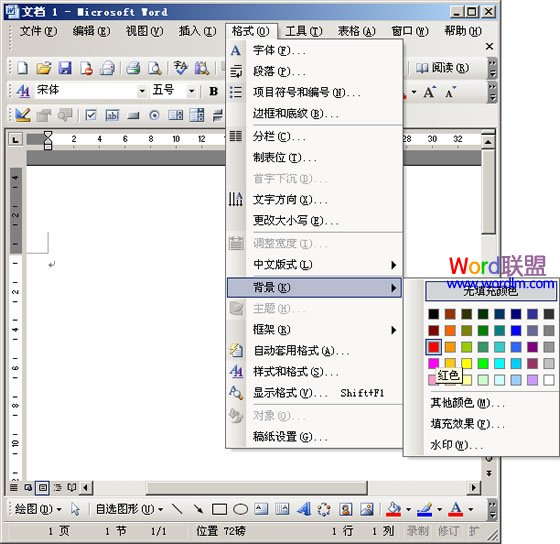Click the vertical scrollbar up arrow

pyautogui.click(x=488, y=143)
